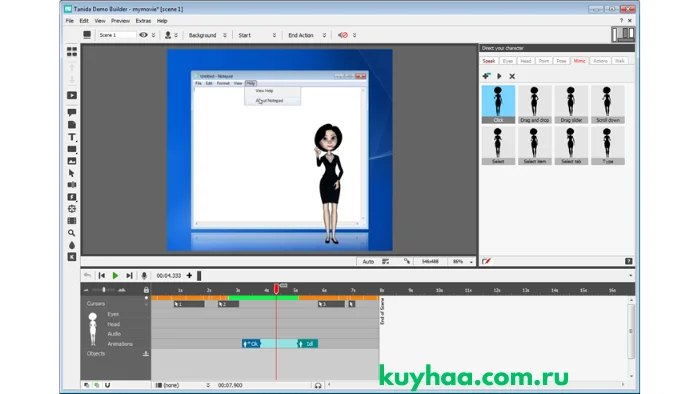Click the vertical timeline scrollbar
Screen dimensions: 700x394
(x=631, y=331)
